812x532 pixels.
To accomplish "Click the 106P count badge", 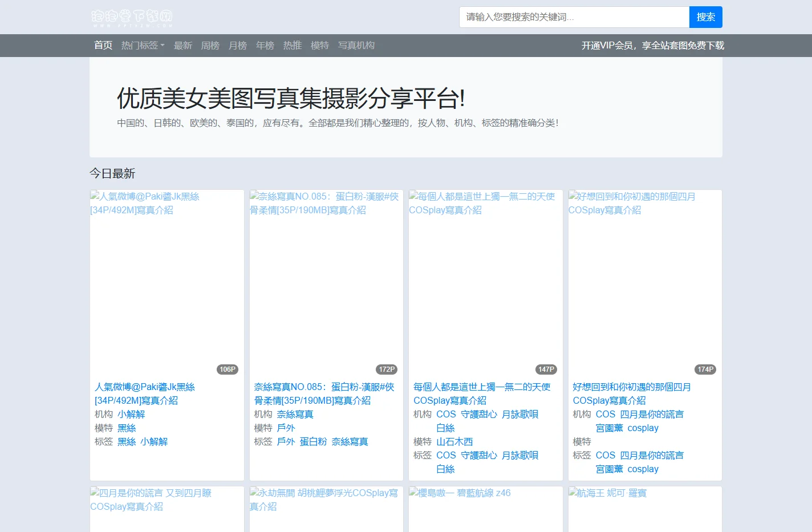I will coord(228,369).
